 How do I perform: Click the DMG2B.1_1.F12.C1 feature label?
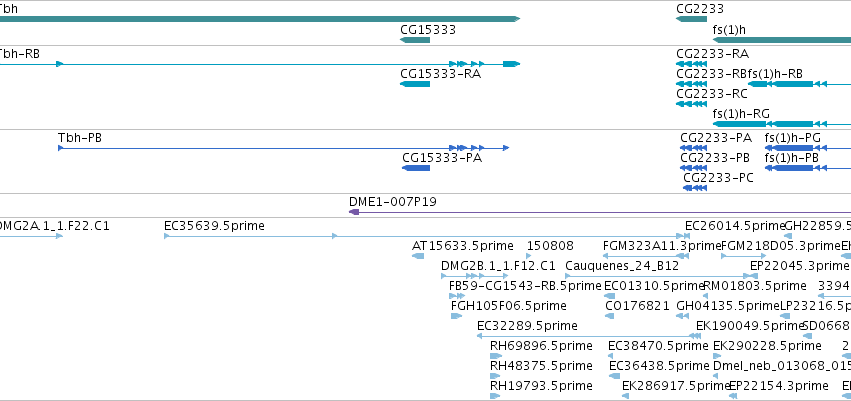point(498,266)
